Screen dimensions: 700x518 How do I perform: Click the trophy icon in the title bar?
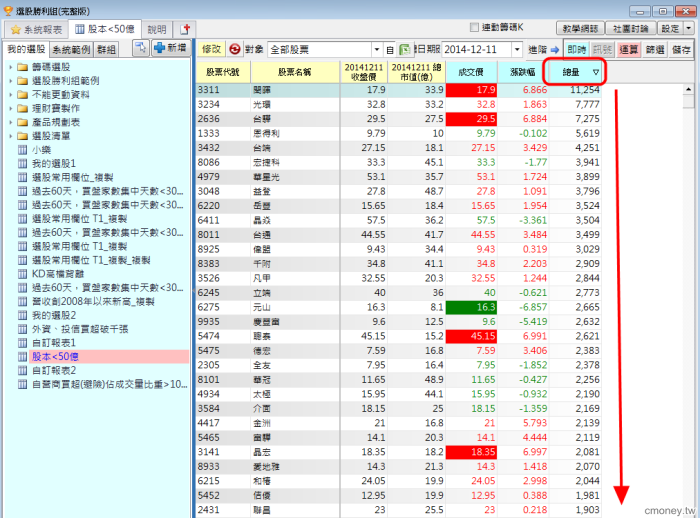coord(8,10)
